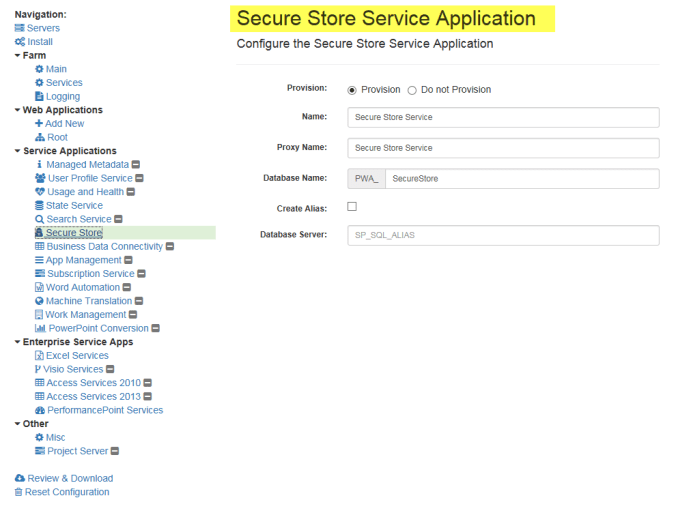This screenshot has width=676, height=513.
Task: Click the branch icon beside Visio Services
Action: click(38, 369)
